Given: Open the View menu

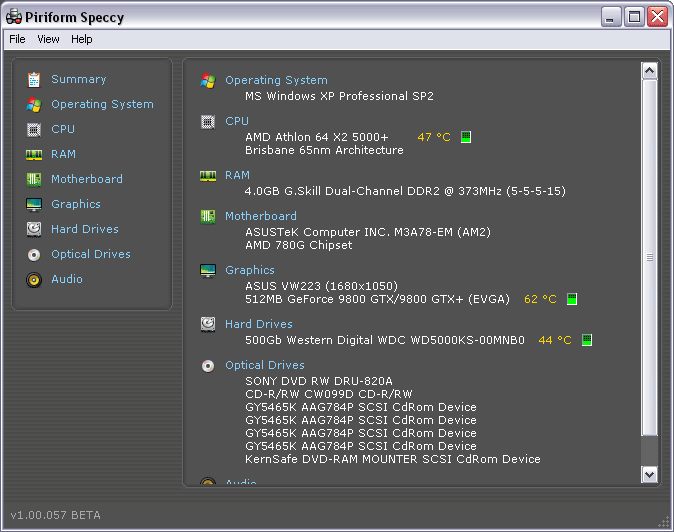Looking at the screenshot, I should [x=48, y=39].
